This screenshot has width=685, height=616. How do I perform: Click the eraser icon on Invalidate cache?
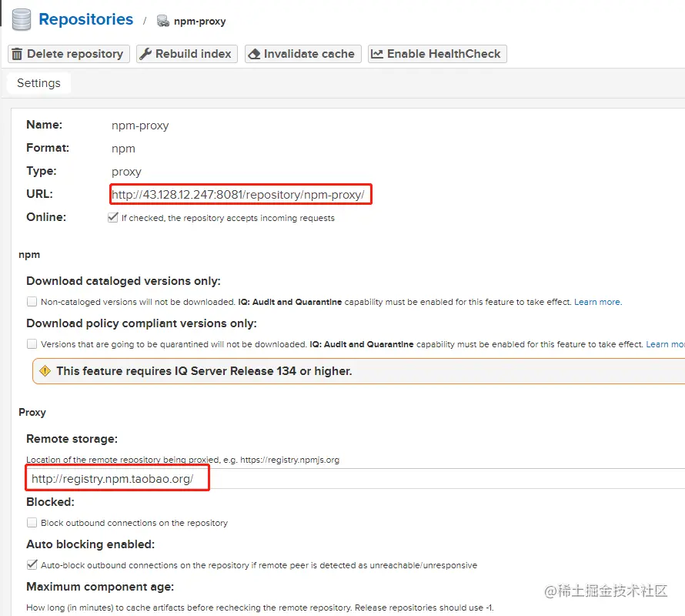pyautogui.click(x=253, y=54)
